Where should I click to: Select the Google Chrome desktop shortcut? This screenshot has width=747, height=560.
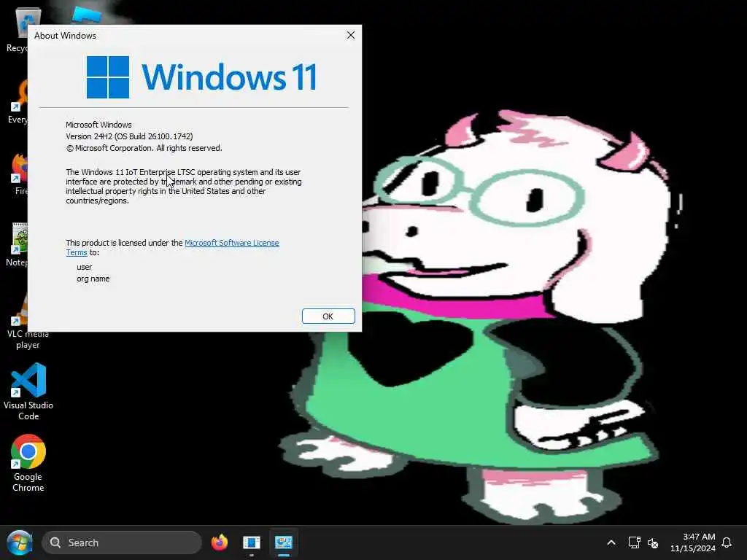tap(28, 463)
